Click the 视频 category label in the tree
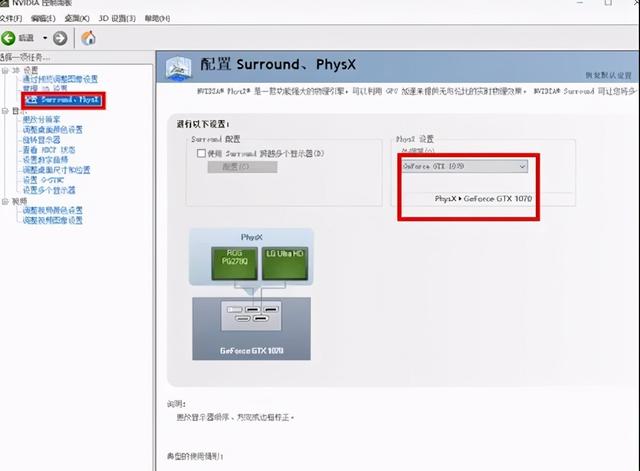Image resolution: width=640 pixels, height=471 pixels. pyautogui.click(x=19, y=201)
